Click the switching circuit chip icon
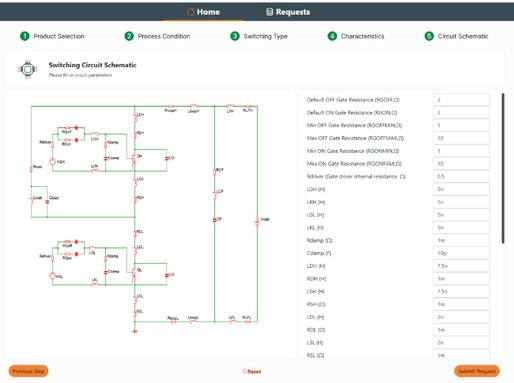514x383 pixels. pos(27,69)
